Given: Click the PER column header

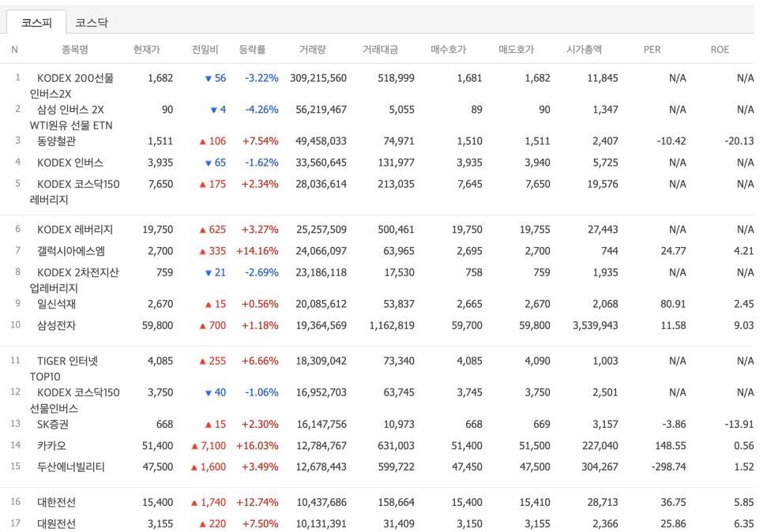Looking at the screenshot, I should pos(652,49).
